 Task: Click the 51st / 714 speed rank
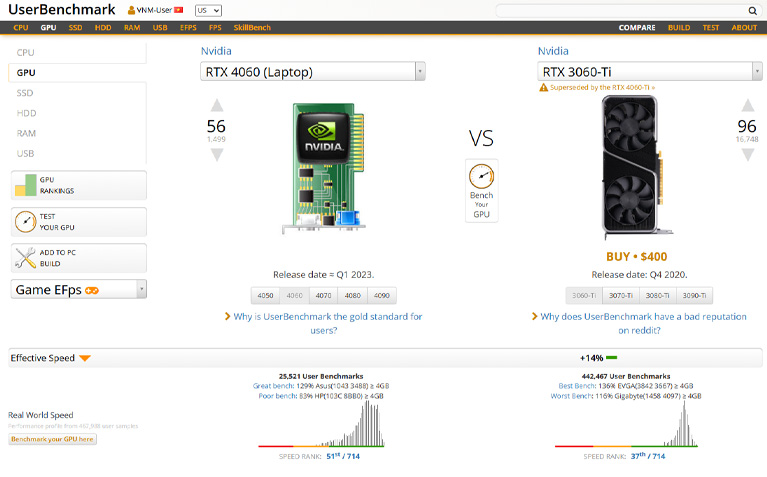(x=343, y=456)
